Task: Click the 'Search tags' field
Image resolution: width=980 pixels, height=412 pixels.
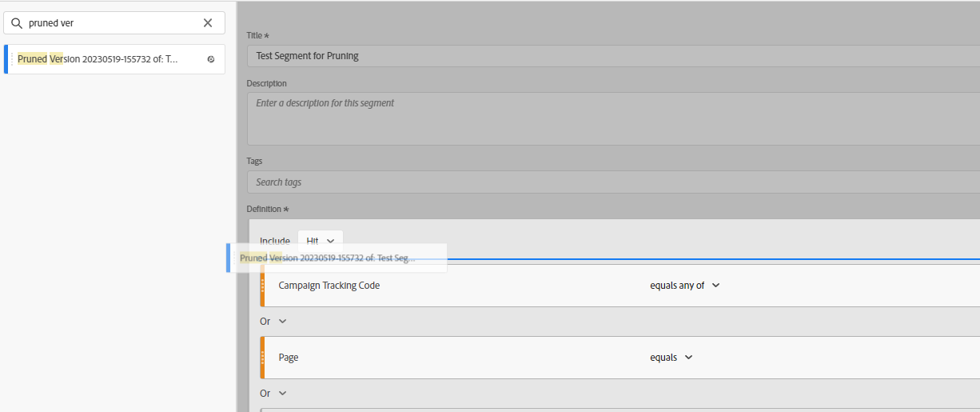Action: tap(608, 182)
